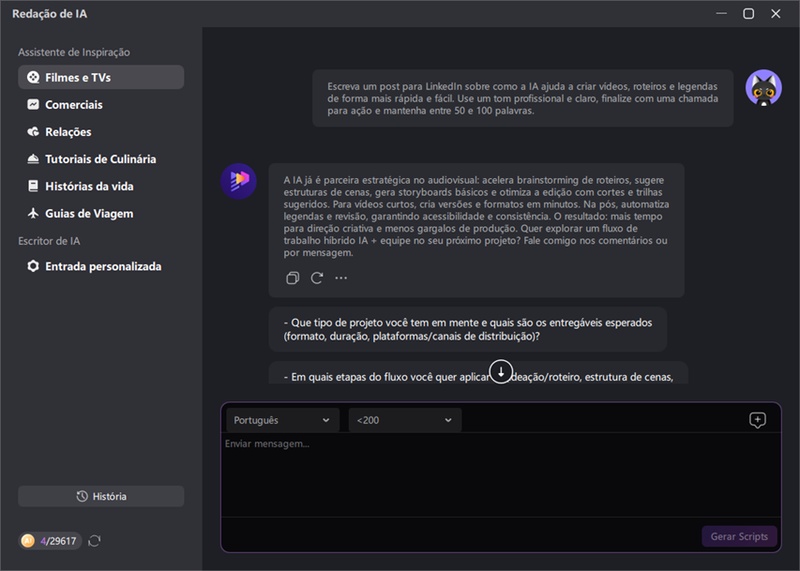Open the Relações category
Screen dimensions: 800x571
tap(101, 132)
